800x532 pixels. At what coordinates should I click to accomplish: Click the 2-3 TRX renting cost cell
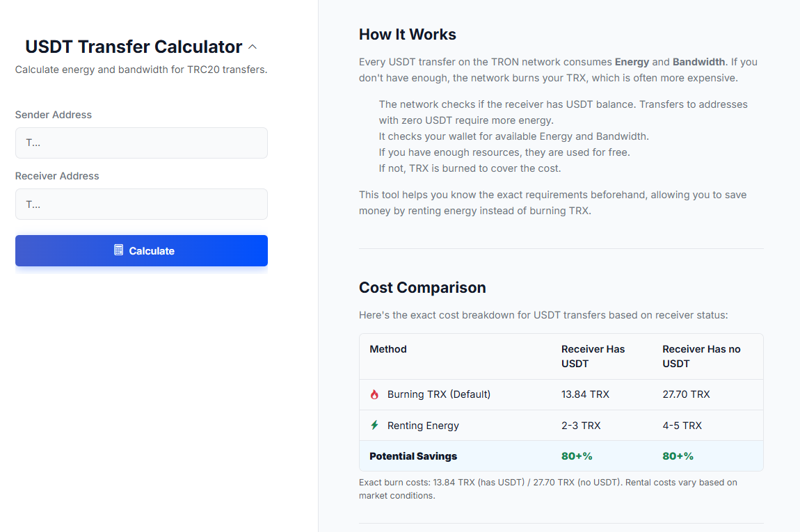[581, 426]
